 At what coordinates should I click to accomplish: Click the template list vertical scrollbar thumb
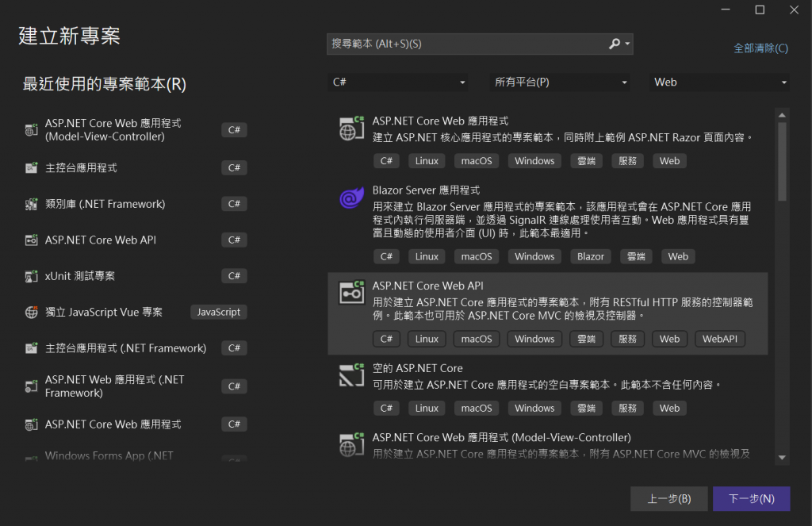click(x=782, y=161)
